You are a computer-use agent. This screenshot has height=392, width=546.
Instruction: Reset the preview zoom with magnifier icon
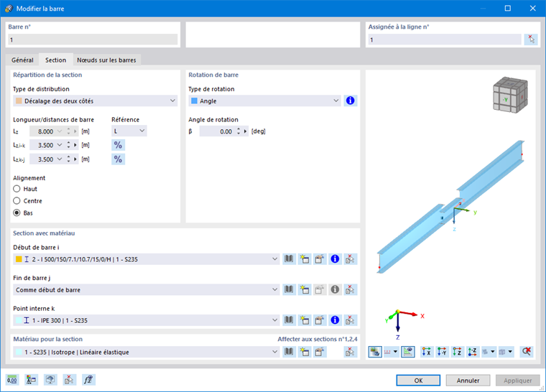(x=526, y=352)
